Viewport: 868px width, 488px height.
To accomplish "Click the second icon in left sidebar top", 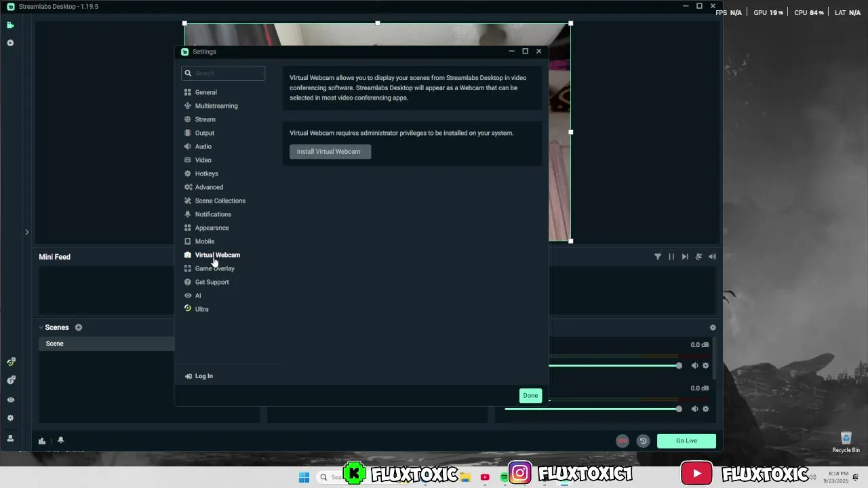I will [x=10, y=43].
